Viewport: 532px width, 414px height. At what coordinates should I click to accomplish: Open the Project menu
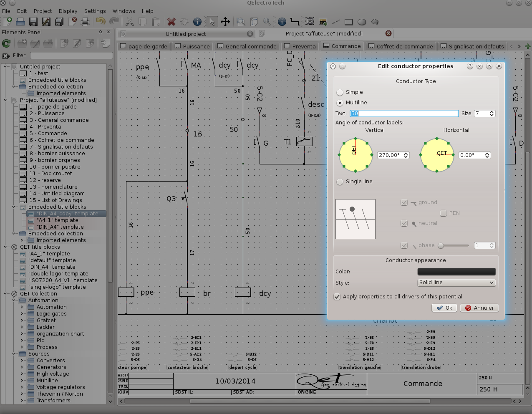43,11
